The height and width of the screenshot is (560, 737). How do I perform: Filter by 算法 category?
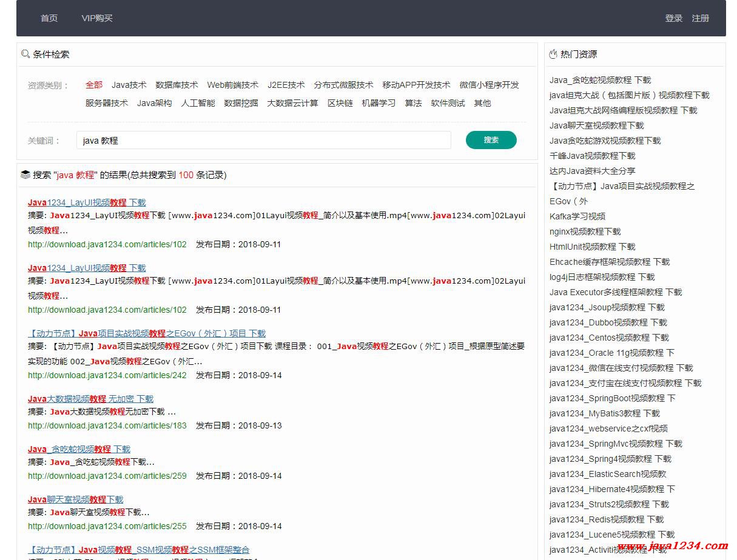click(x=414, y=103)
